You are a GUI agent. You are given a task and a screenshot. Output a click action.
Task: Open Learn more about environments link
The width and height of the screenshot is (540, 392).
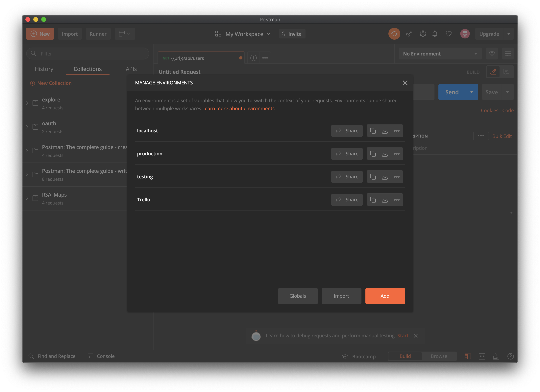point(238,108)
